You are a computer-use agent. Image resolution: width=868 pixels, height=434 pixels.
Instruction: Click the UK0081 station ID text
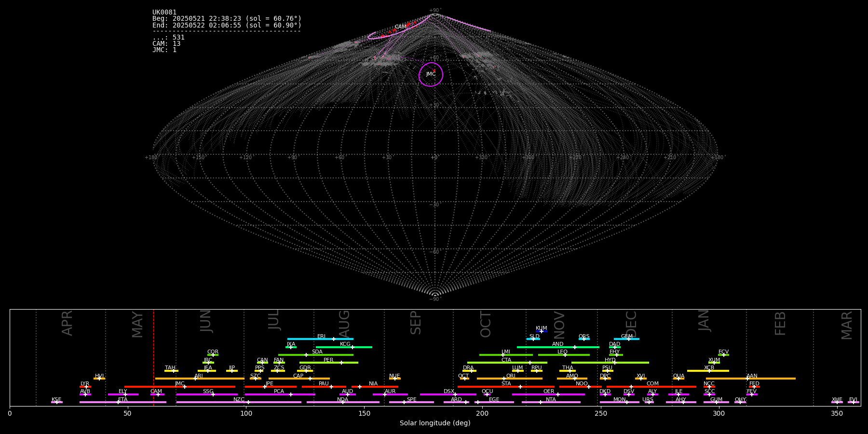click(164, 13)
